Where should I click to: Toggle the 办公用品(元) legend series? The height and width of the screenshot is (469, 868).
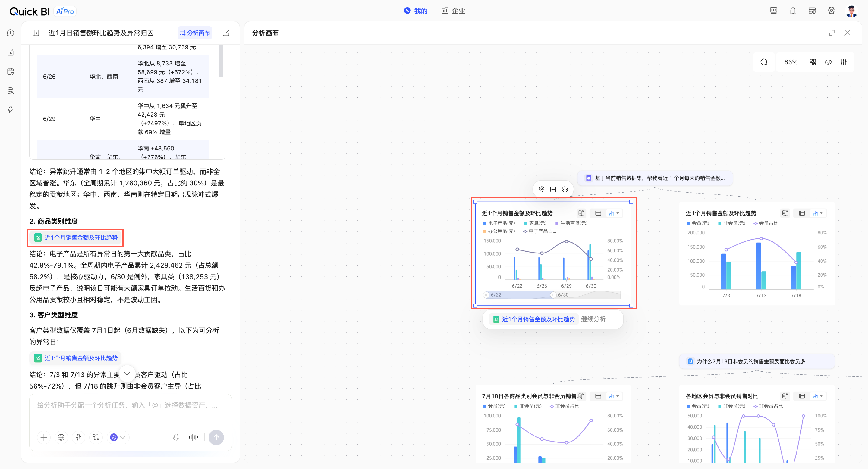[499, 231]
